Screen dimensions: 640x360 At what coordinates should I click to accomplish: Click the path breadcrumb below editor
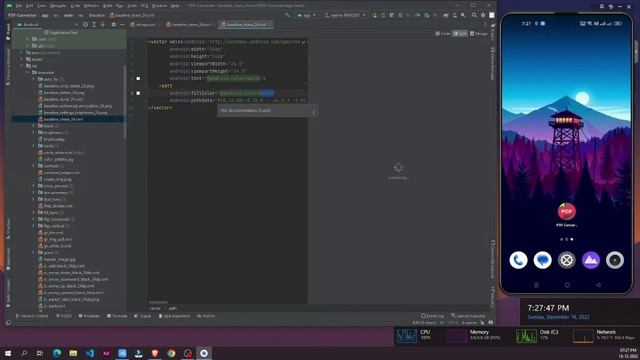(x=173, y=309)
